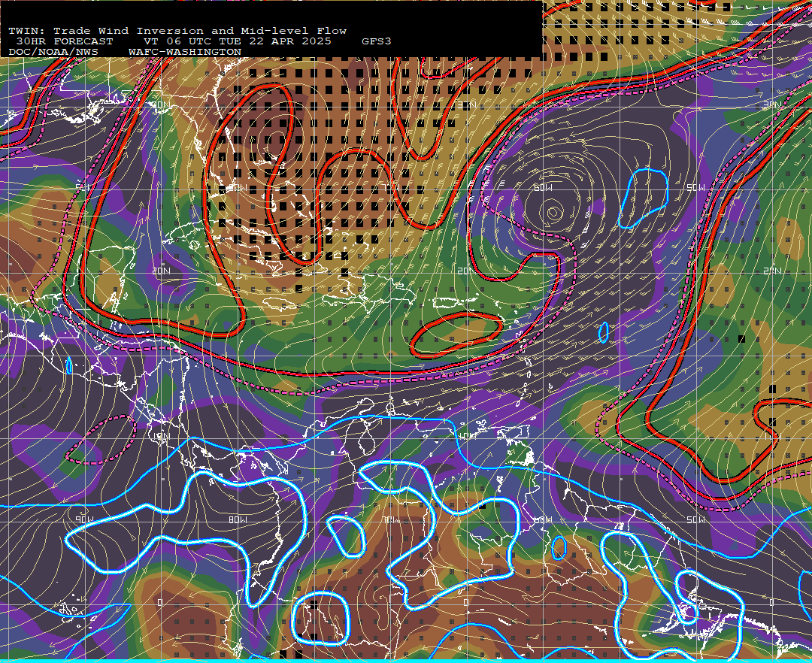Click the "DOC/NOAA/NWS" source text

pos(53,53)
